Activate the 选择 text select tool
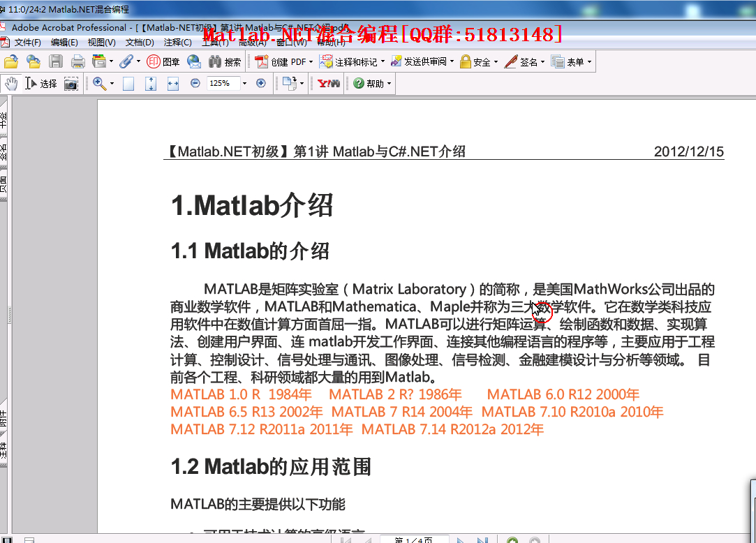The height and width of the screenshot is (543, 756). (x=41, y=84)
